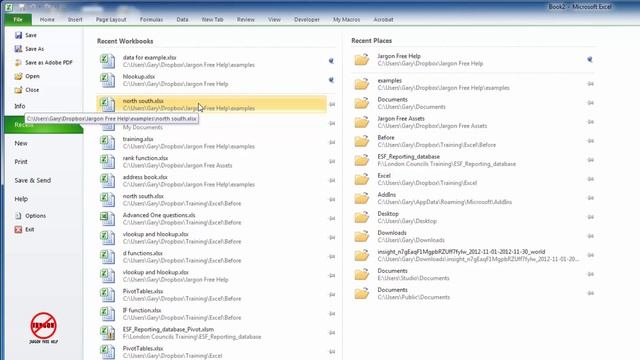
Task: Click the Save icon in Backstage menu
Action: pos(18,36)
